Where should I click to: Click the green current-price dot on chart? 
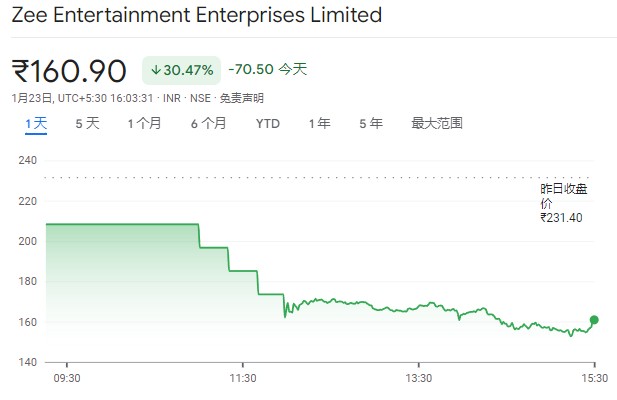(594, 320)
